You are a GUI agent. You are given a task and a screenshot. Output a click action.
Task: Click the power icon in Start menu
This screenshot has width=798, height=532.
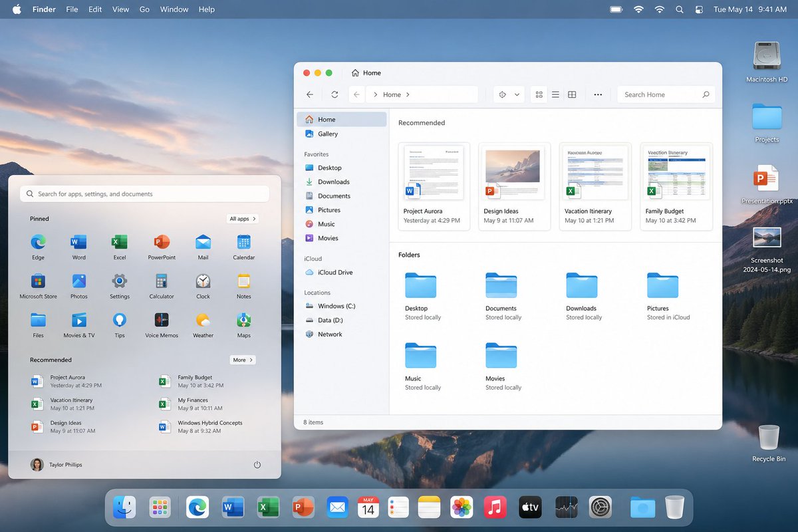pyautogui.click(x=257, y=465)
